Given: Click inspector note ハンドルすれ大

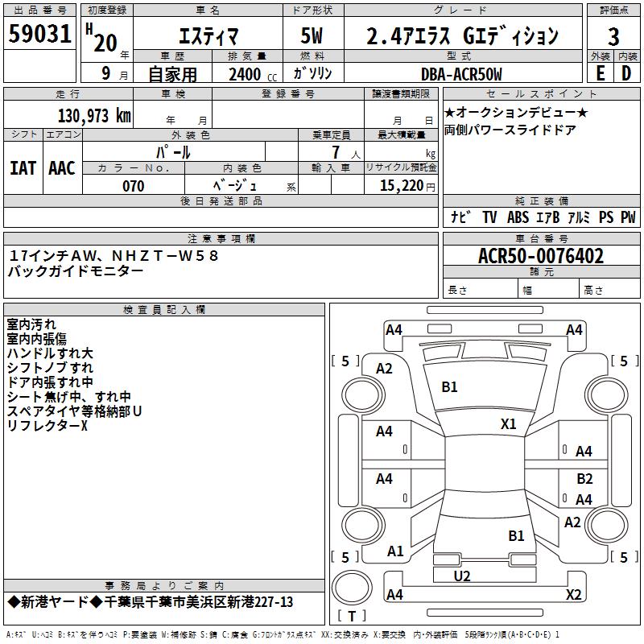Looking at the screenshot, I should point(50,353).
